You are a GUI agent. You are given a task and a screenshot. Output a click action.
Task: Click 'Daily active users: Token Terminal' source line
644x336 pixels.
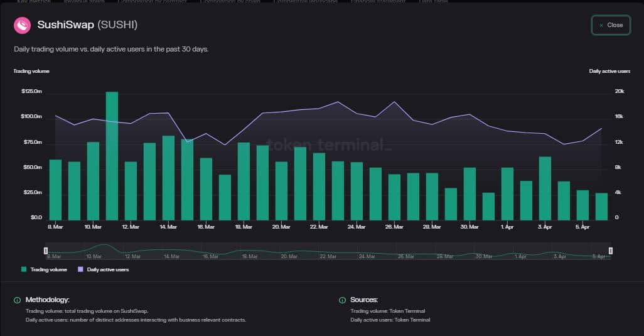point(390,320)
